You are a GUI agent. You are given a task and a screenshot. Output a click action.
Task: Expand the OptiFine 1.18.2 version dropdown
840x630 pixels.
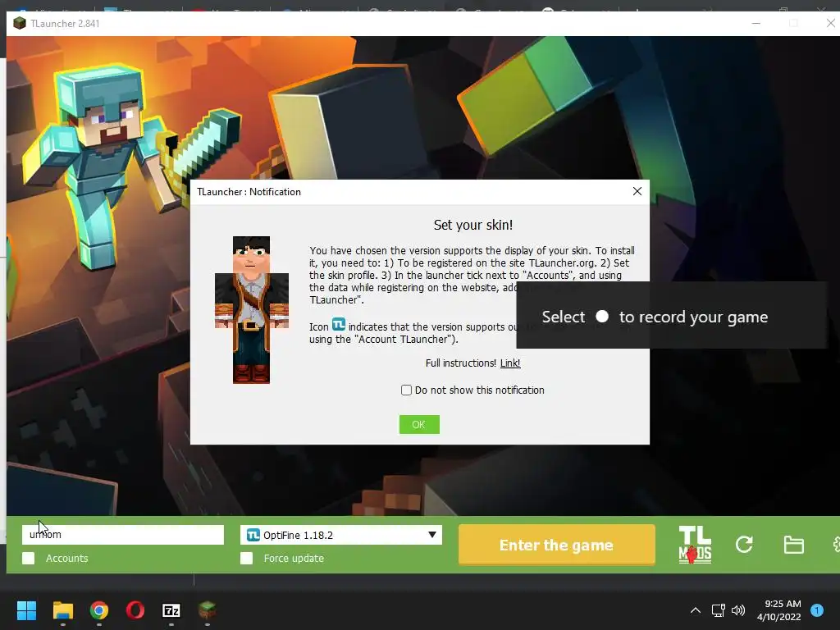pos(431,535)
